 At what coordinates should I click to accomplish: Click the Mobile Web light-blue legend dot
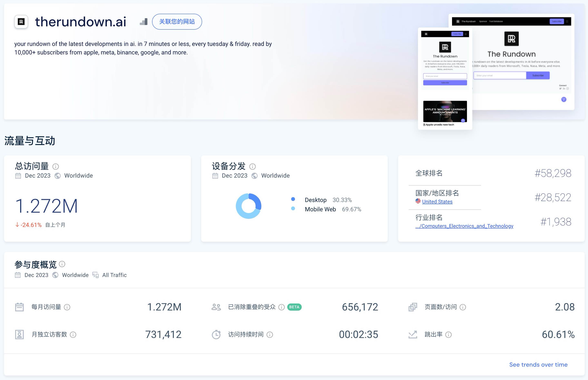click(293, 208)
